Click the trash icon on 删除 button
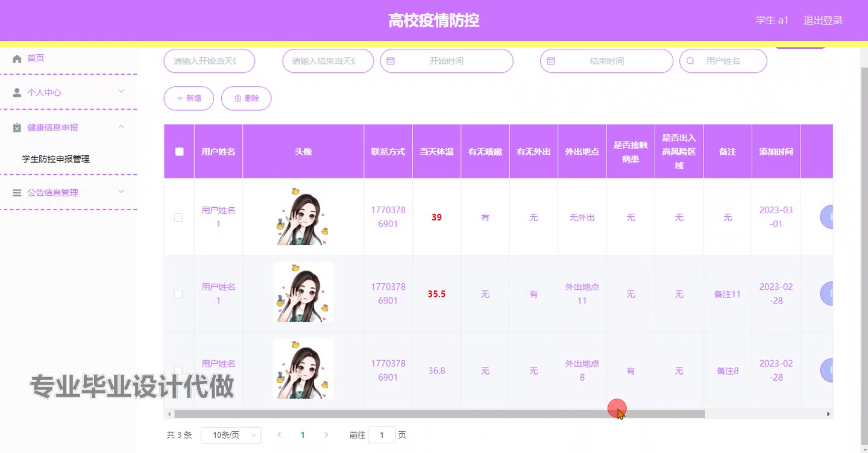 (237, 98)
